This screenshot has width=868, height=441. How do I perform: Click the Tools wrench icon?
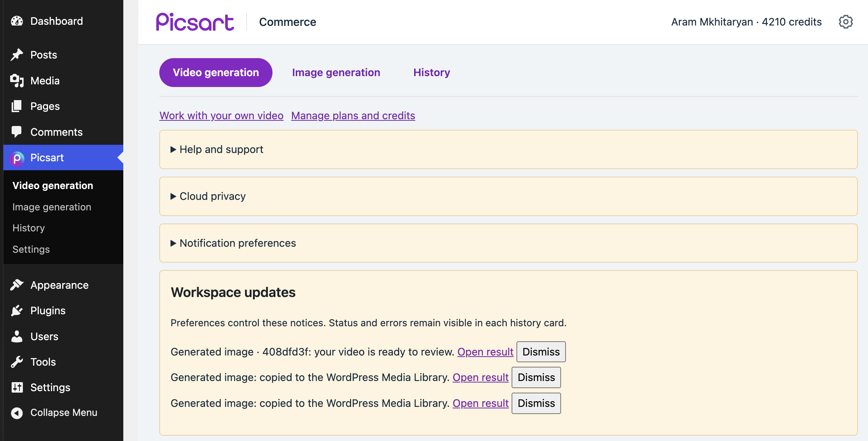[x=17, y=362]
